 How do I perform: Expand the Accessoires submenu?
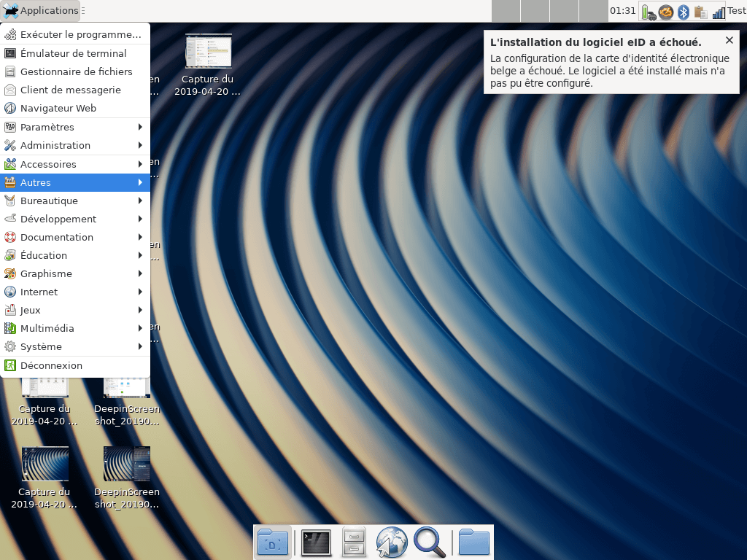[x=75, y=164]
